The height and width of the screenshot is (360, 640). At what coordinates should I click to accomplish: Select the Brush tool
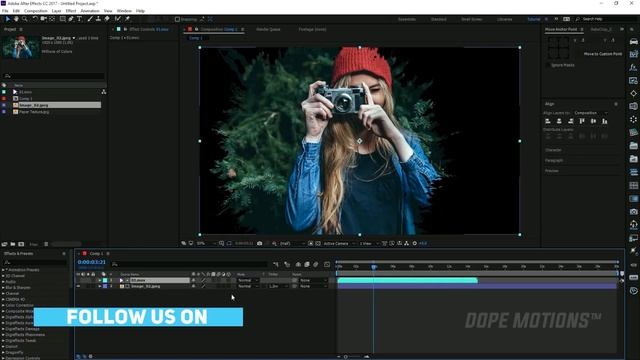point(90,19)
